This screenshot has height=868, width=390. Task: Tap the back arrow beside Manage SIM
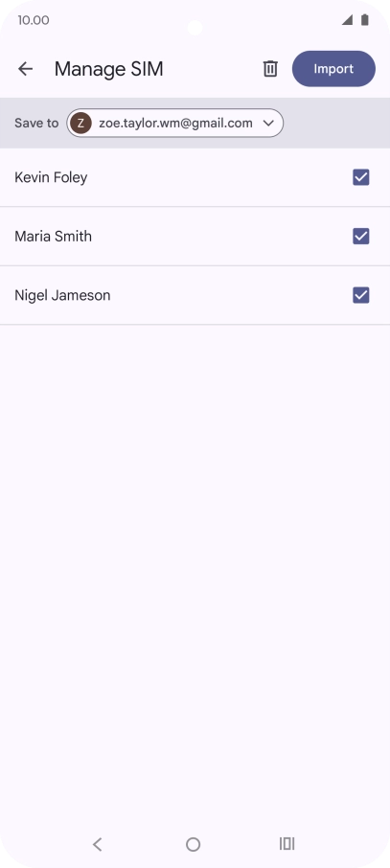tap(26, 69)
